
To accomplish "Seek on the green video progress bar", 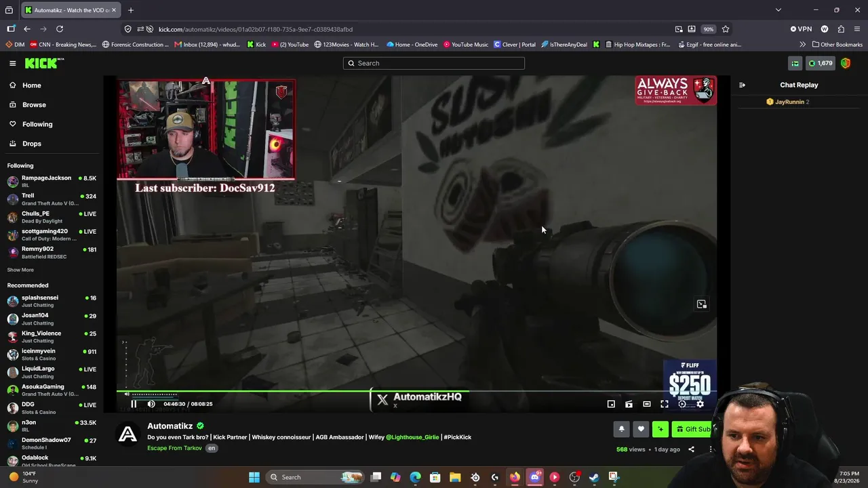I will pyautogui.click(x=416, y=391).
